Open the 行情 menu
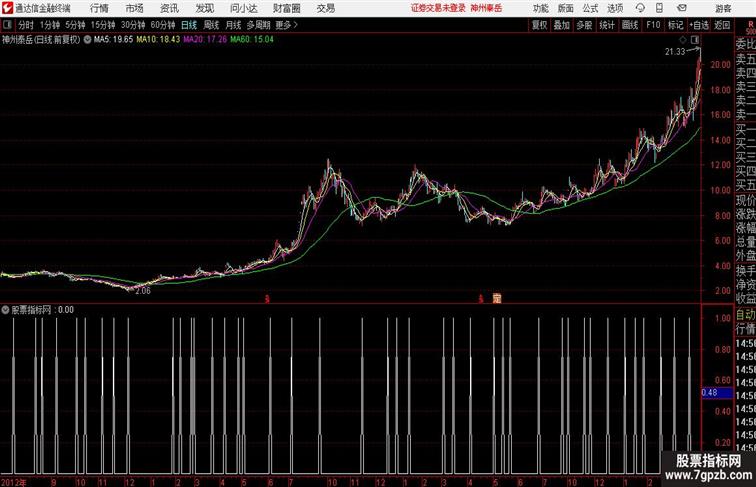This screenshot has width=756, height=487. click(99, 8)
